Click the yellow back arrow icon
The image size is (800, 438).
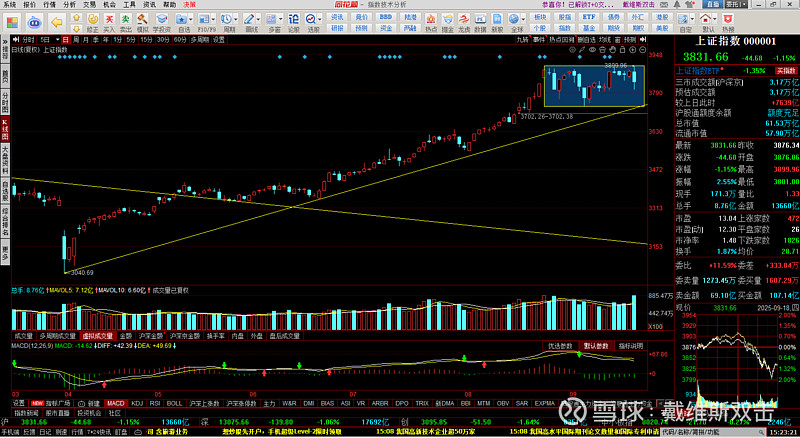tap(57, 22)
